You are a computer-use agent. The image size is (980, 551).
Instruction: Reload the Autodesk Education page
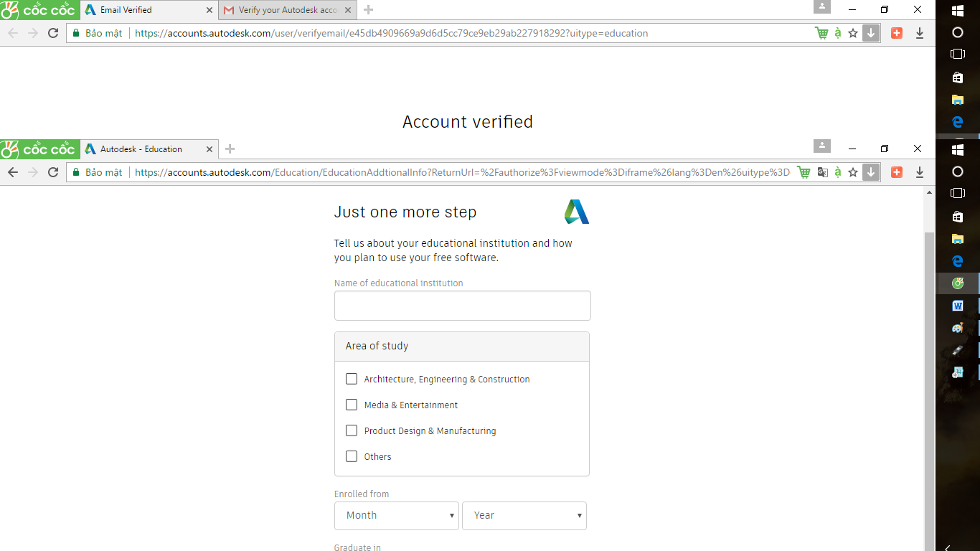pyautogui.click(x=52, y=172)
